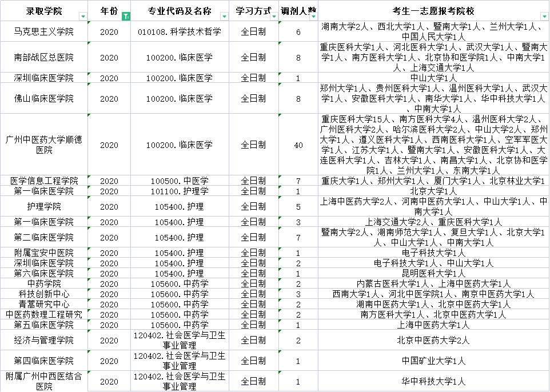Image resolution: width=550 pixels, height=392 pixels.
Task: Select the 第四临床医学院 cell
Action: pos(45,362)
